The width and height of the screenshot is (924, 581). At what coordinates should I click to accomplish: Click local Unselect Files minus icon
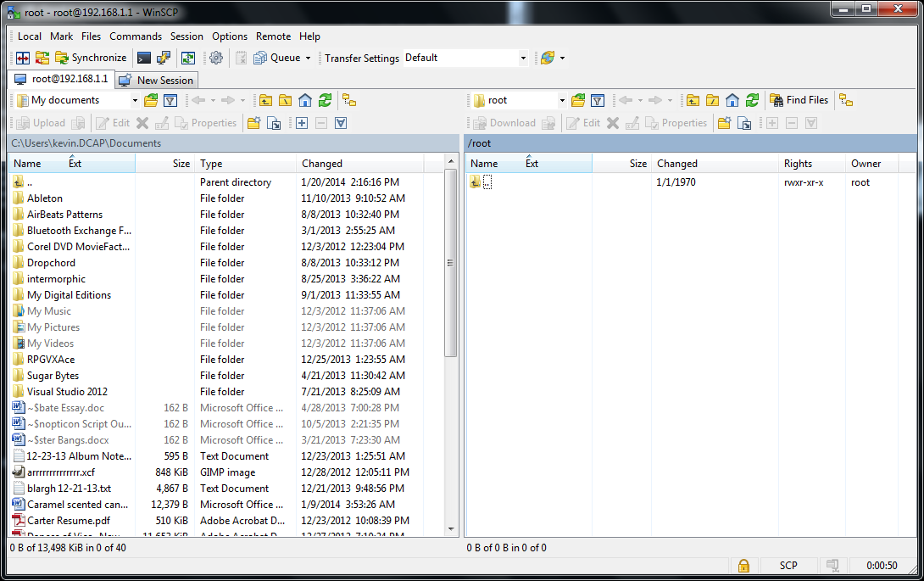pyautogui.click(x=321, y=123)
